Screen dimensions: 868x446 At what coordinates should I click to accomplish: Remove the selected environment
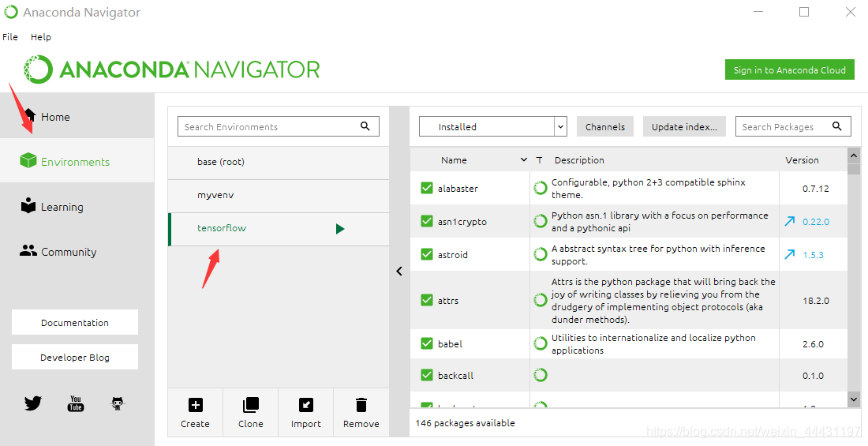(x=361, y=413)
